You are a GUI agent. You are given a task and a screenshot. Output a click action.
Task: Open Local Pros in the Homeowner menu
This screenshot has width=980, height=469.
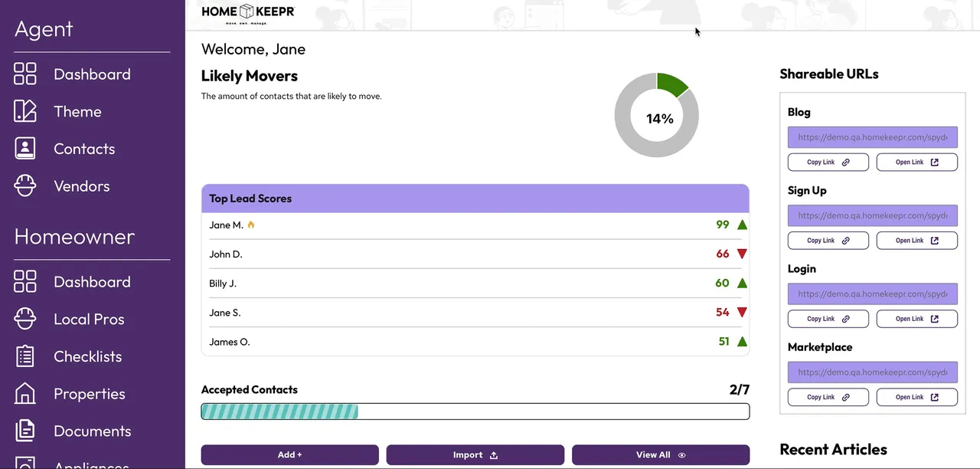89,320
